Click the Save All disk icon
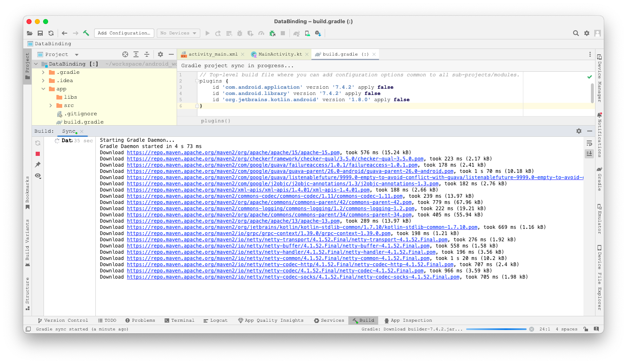This screenshot has width=627, height=364. click(40, 33)
